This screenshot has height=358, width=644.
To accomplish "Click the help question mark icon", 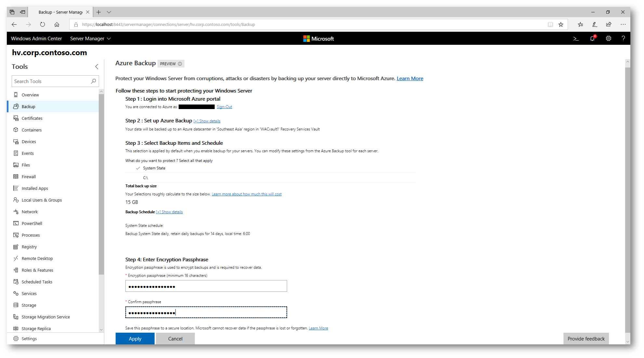I will (623, 39).
